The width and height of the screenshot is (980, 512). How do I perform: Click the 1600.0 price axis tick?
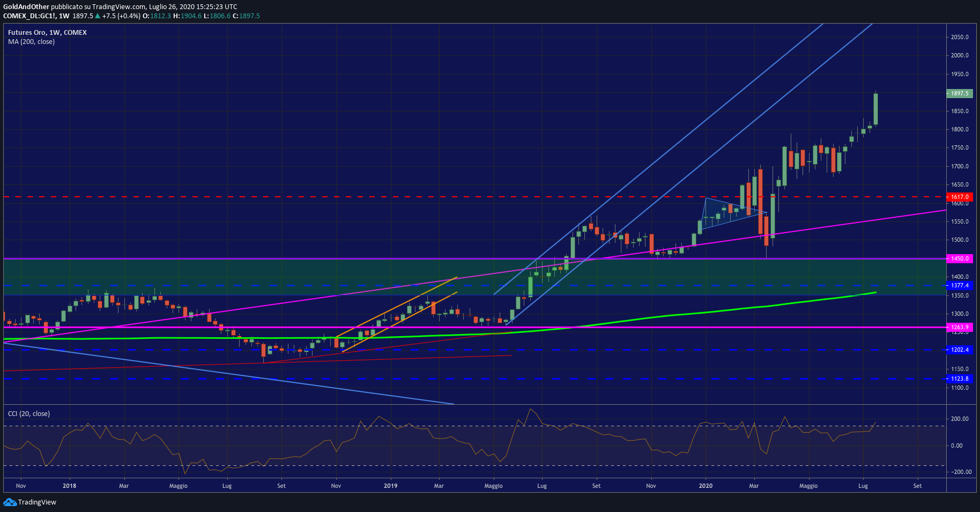coord(960,204)
